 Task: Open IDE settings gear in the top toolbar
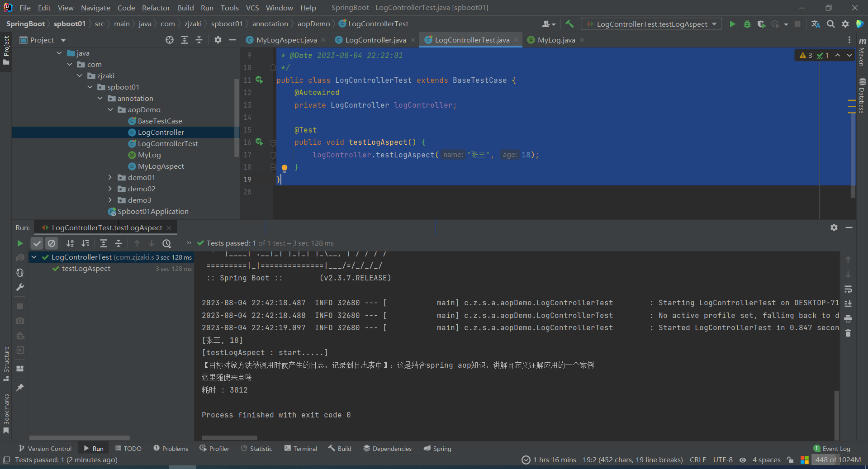pyautogui.click(x=845, y=24)
